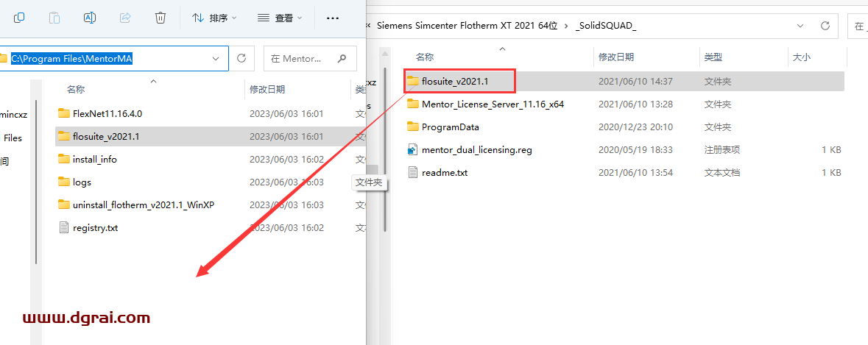Click the Paste icon in left window toolbar
Screen dimensions: 868x345
click(54, 18)
